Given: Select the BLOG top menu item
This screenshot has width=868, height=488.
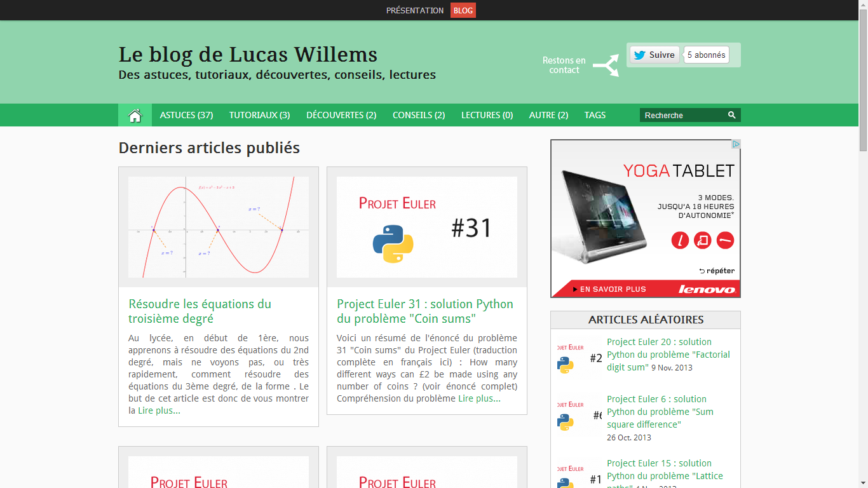Looking at the screenshot, I should click(463, 10).
